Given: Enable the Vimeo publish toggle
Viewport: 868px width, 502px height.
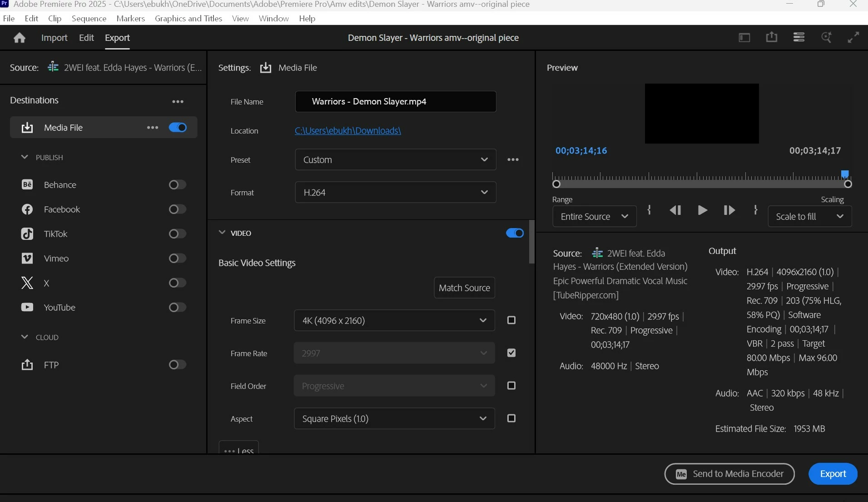Looking at the screenshot, I should pos(178,258).
